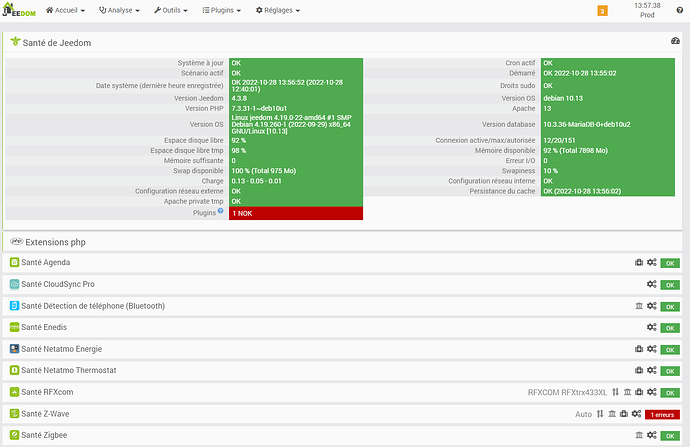The height and width of the screenshot is (447, 690).
Task: Click the port arrows icon in Santé Z-Wave row
Action: pyautogui.click(x=600, y=414)
